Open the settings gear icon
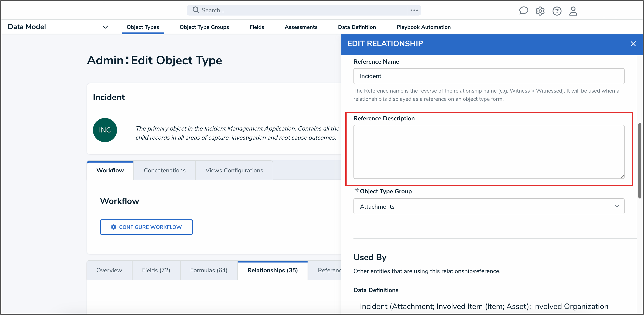644x315 pixels. 540,11
